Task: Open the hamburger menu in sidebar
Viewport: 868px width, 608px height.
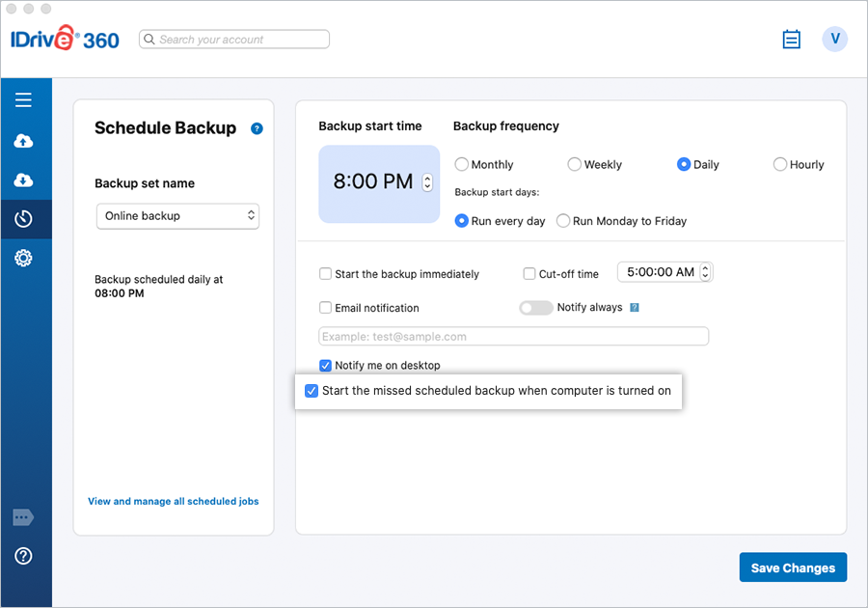Action: coord(23,100)
